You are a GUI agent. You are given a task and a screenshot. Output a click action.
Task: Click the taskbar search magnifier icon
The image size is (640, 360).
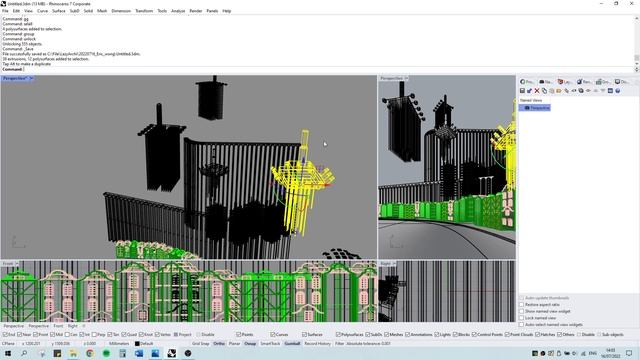click(24, 353)
